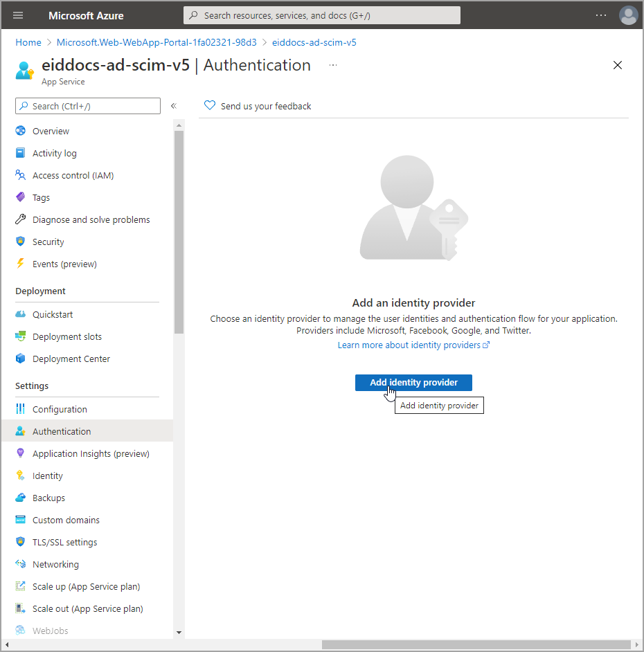Click the Tags icon in sidebar
Viewport: 644px width, 652px height.
coord(21,197)
